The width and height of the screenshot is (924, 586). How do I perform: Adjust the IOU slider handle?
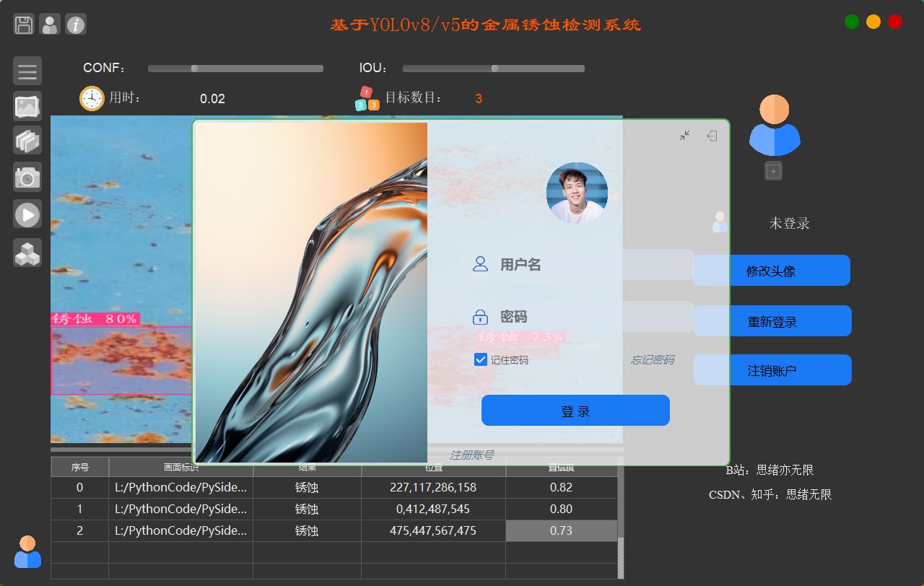point(494,69)
